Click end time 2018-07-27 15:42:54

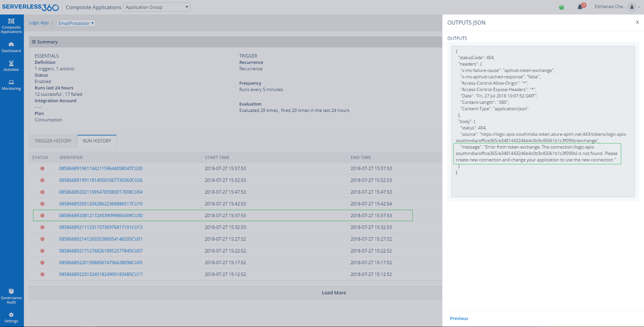coord(371,204)
